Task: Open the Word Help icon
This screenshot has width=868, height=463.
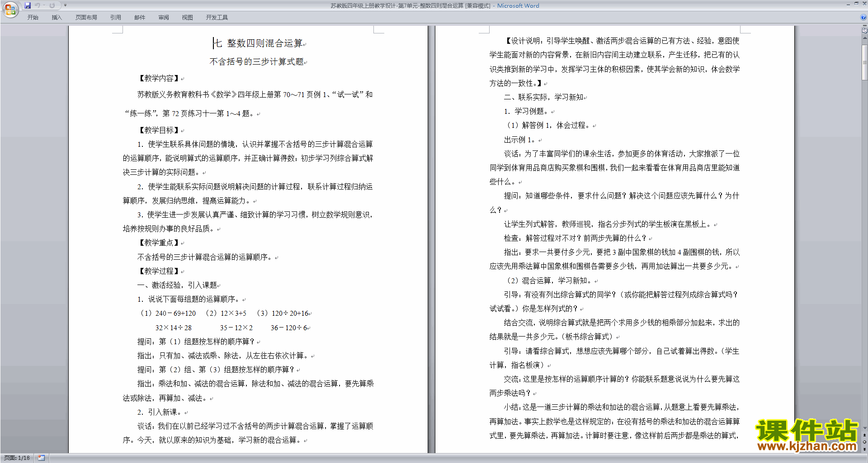Action: click(863, 17)
